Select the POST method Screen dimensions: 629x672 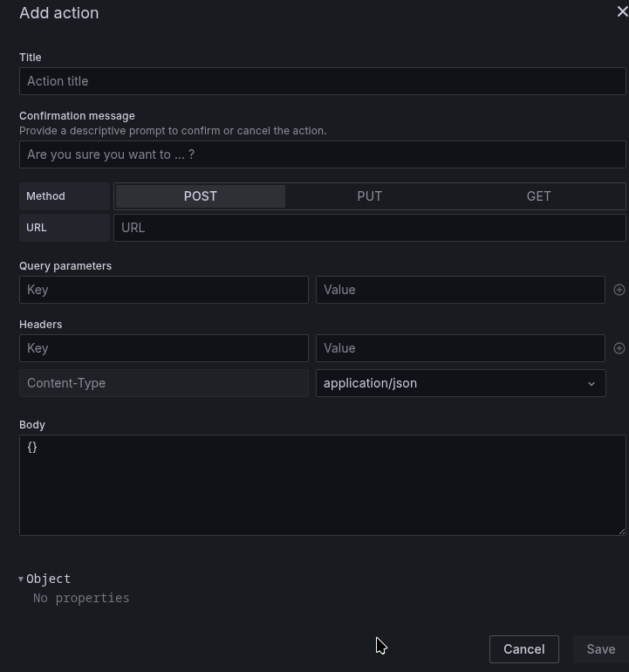(x=201, y=196)
